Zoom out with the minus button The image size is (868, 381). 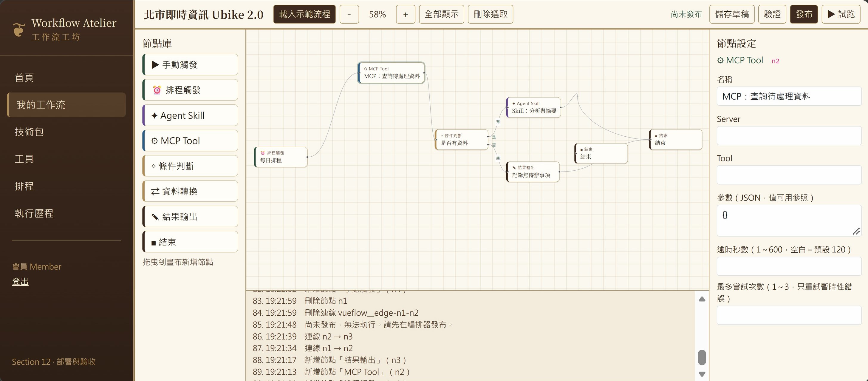[x=349, y=14]
